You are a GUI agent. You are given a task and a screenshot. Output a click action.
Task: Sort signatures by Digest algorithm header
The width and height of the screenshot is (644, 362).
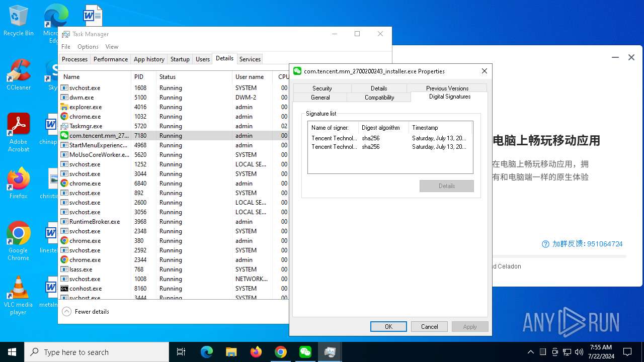point(383,128)
